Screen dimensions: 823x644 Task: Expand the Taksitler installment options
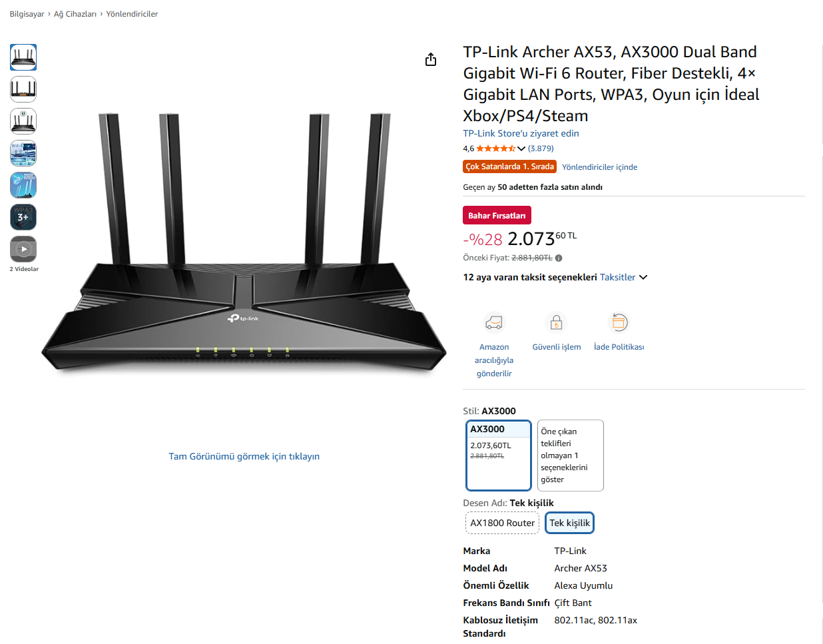[624, 278]
